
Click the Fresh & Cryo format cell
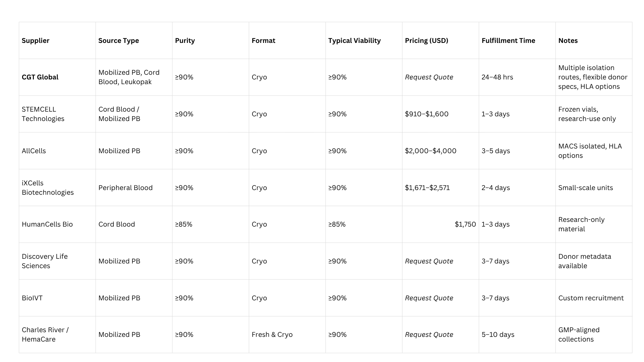pos(272,335)
